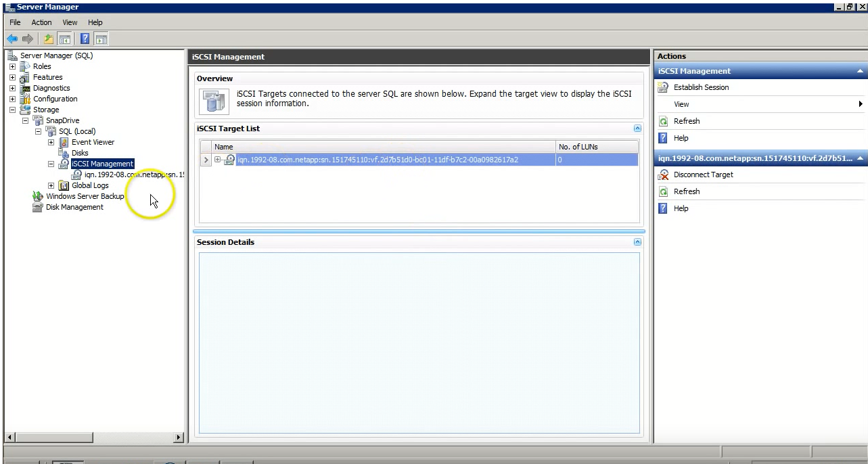Toggle the Show/Hide Action Pane toolbar icon
Viewport: 868px width, 464px height.
[x=101, y=39]
